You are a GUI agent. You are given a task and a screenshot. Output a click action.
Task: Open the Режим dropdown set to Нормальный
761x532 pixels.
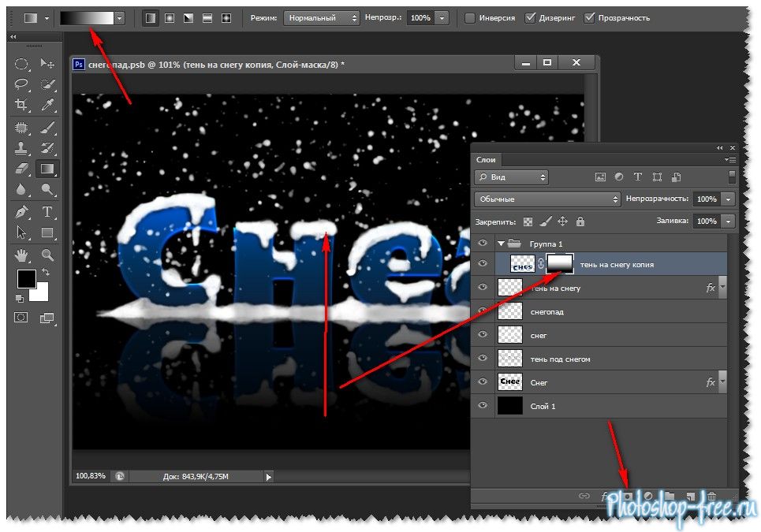click(321, 17)
